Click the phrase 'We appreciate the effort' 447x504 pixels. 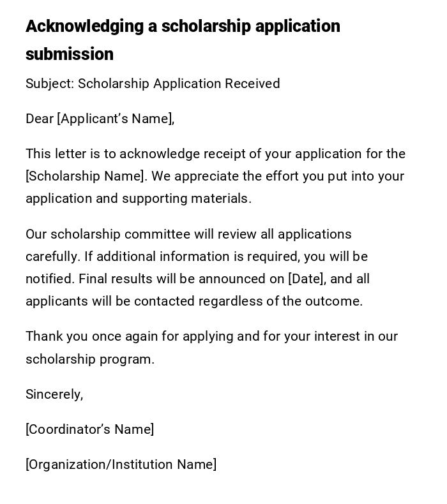click(x=226, y=176)
